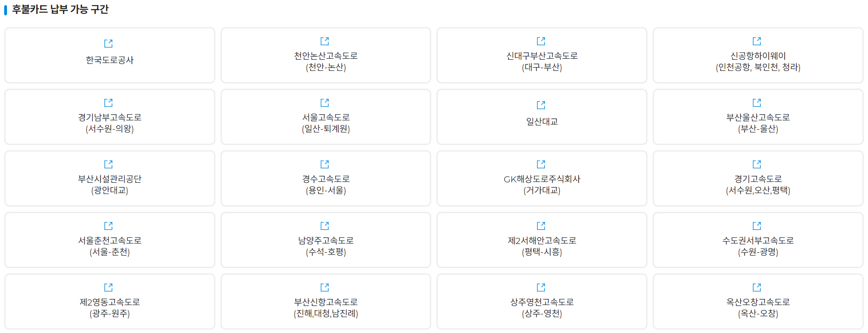868x333 pixels.
Task: Open the 서울춘천고속도로 (서울-춘천) link
Action: coord(109,240)
